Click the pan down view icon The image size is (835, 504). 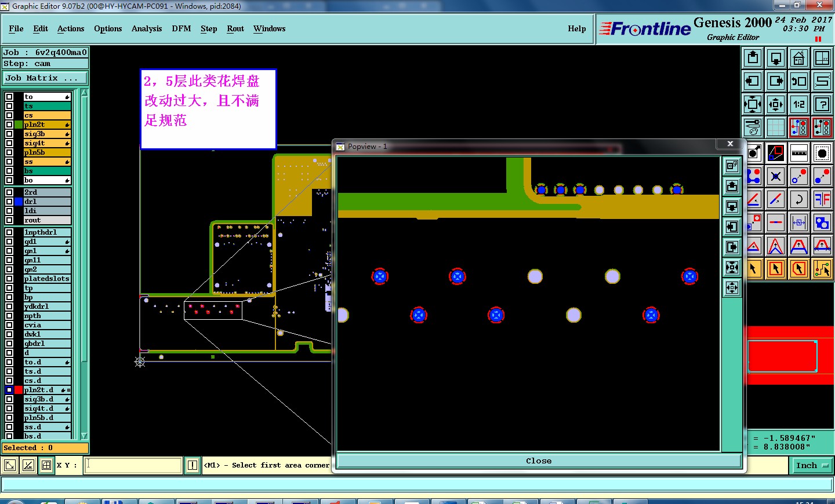(776, 58)
